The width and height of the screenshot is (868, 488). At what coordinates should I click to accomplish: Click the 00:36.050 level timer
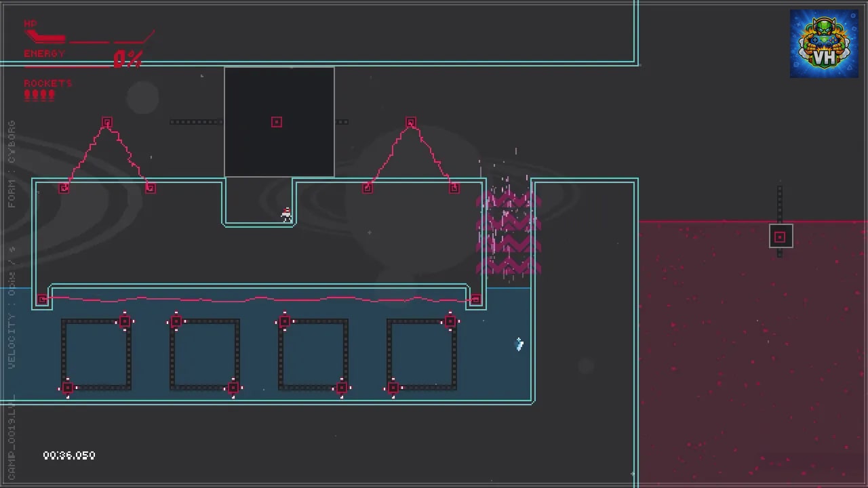[69, 455]
